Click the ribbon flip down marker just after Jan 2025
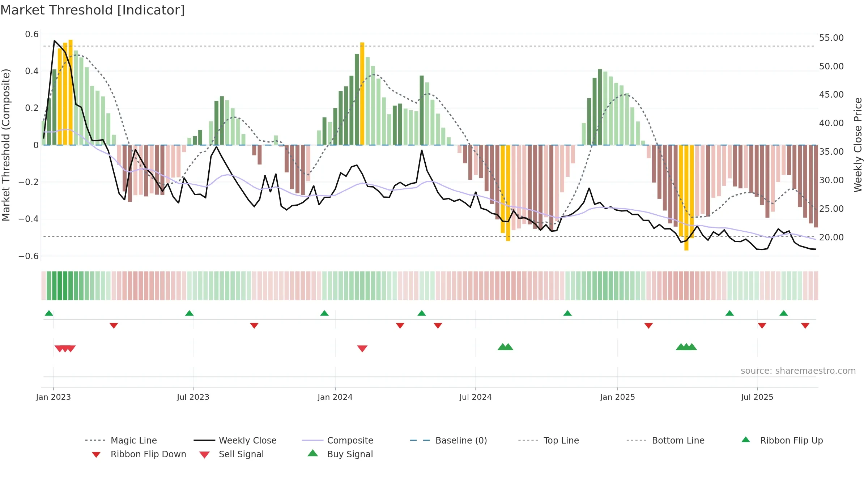 point(648,326)
